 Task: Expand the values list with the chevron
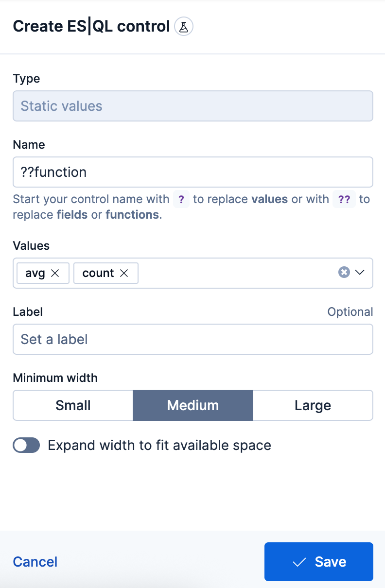click(359, 272)
